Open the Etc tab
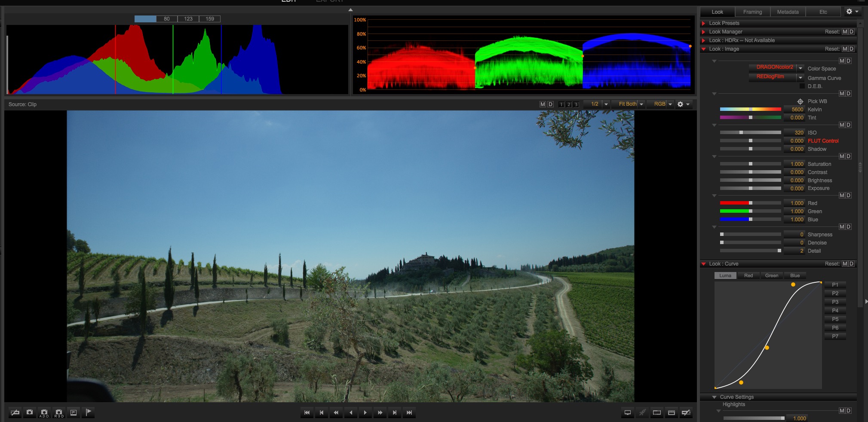Viewport: 868px width, 422px height. tap(823, 12)
